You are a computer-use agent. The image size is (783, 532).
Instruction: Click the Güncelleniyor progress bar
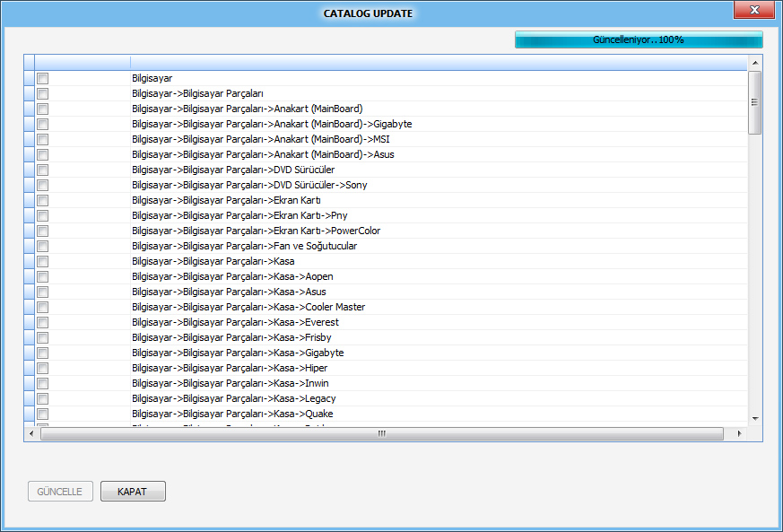638,39
